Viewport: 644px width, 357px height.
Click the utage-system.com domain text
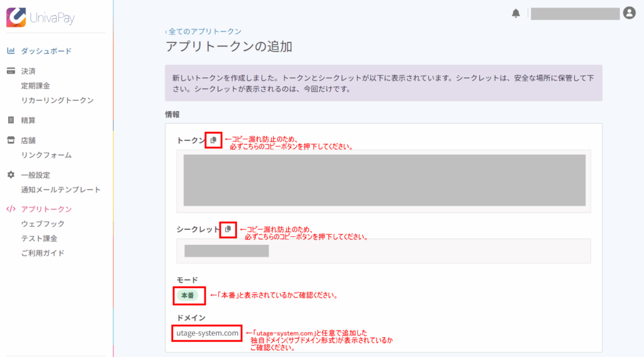[x=207, y=333]
